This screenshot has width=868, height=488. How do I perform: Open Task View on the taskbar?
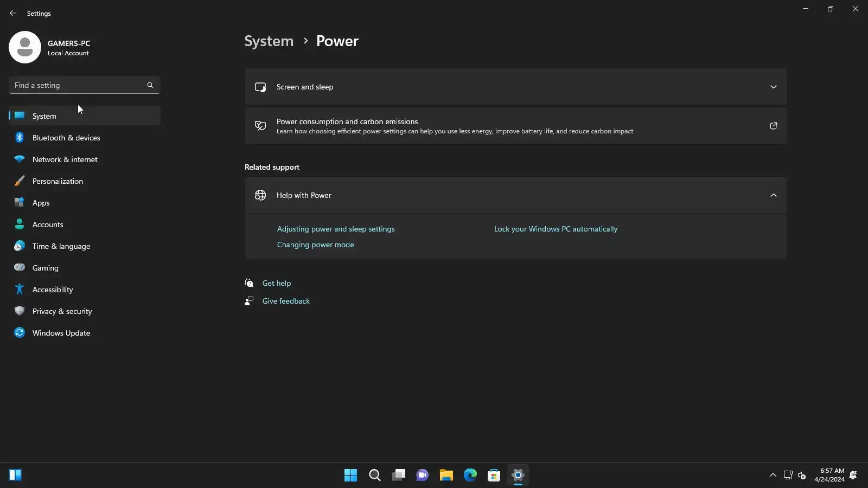pyautogui.click(x=399, y=475)
